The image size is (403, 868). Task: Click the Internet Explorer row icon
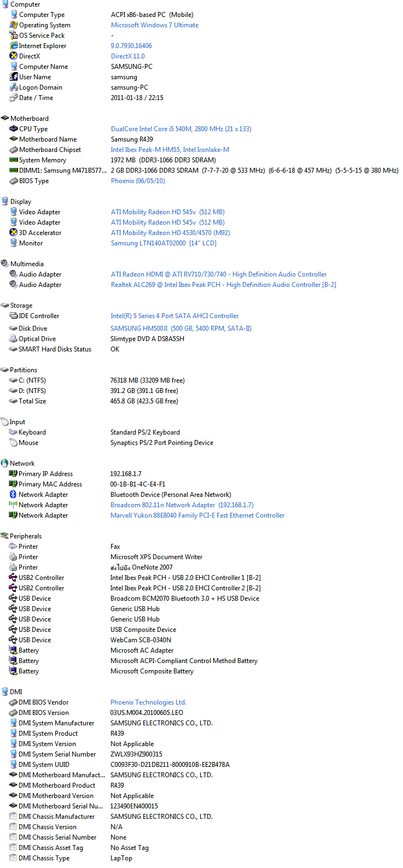[14, 46]
